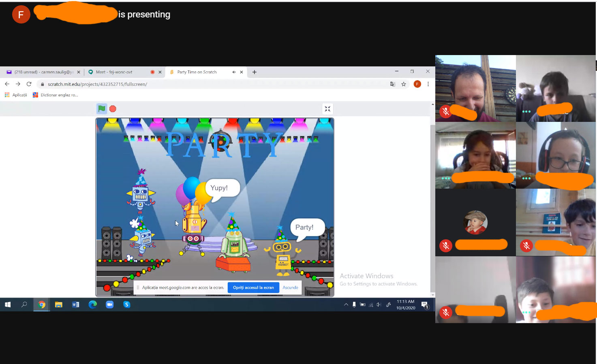Open Chrome profile avatar F
This screenshot has height=364, width=597.
(417, 84)
